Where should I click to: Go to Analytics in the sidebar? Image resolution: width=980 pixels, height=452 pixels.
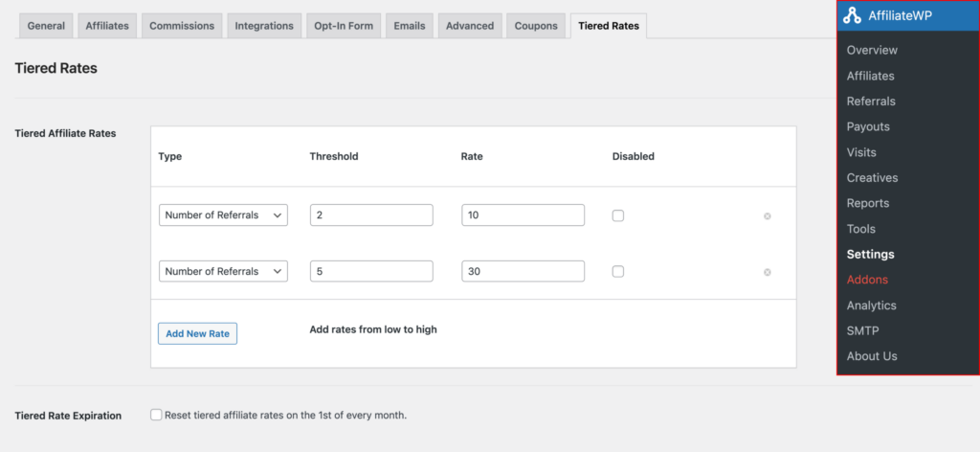871,305
